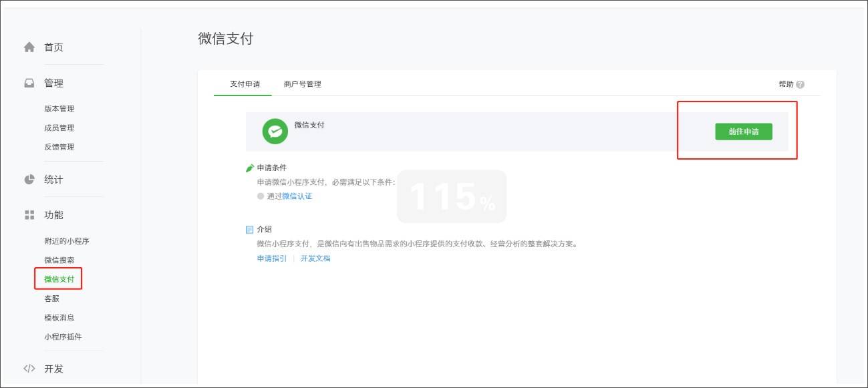This screenshot has width=868, height=388.
Task: Click the code brackets icon beside 开发
Action: pos(29,369)
